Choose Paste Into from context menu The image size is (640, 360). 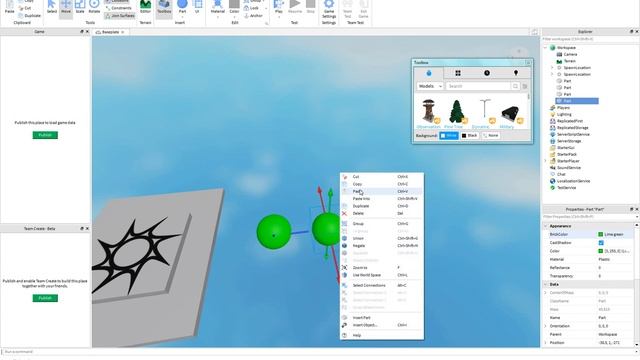point(382,199)
